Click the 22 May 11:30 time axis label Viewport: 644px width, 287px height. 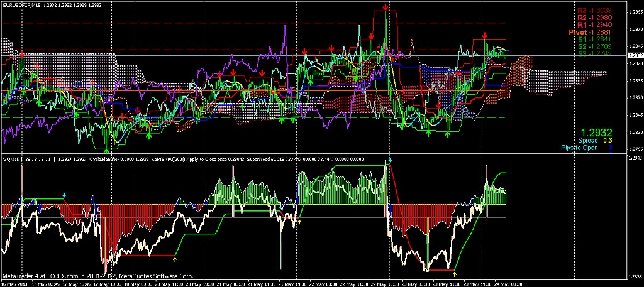point(355,284)
